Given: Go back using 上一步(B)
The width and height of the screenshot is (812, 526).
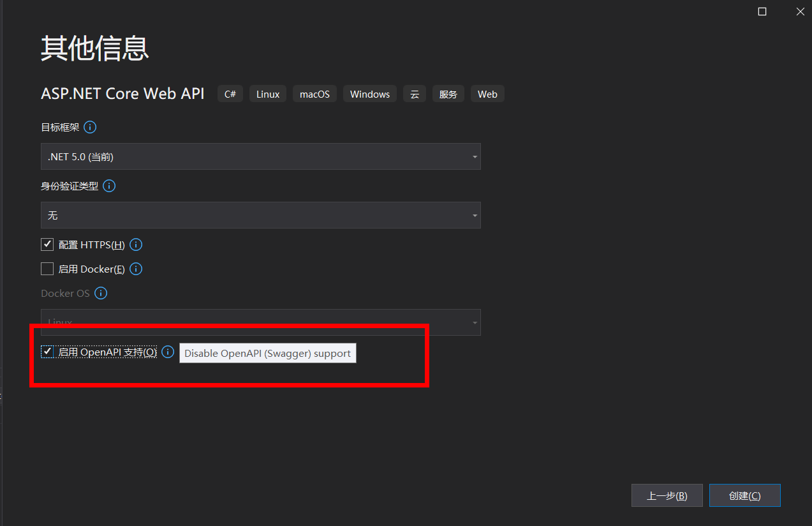Looking at the screenshot, I should point(667,495).
